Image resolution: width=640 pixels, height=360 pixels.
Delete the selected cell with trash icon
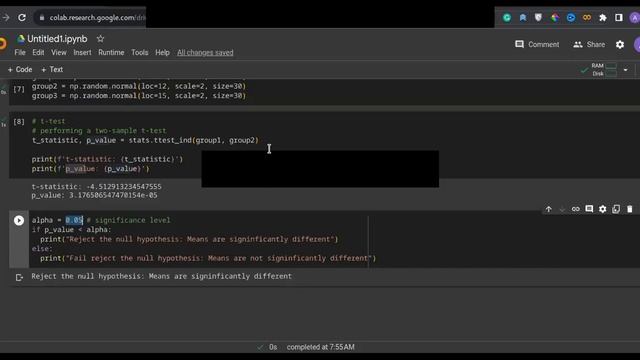coord(629,209)
